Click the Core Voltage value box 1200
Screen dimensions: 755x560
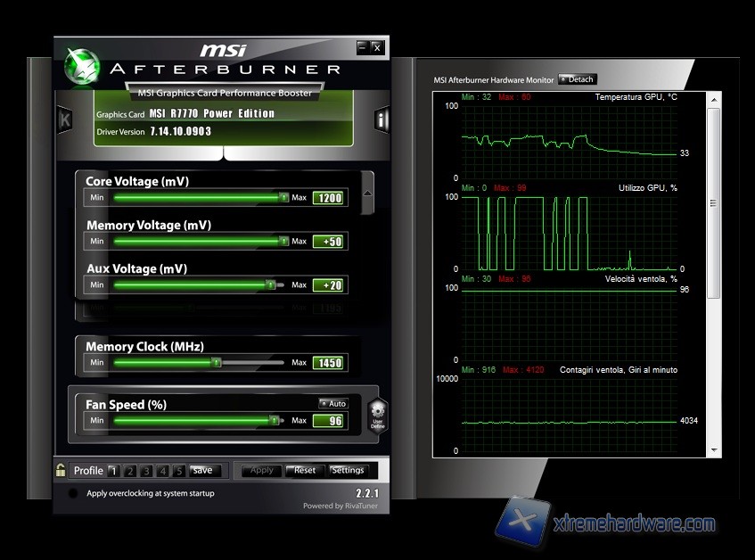(328, 198)
